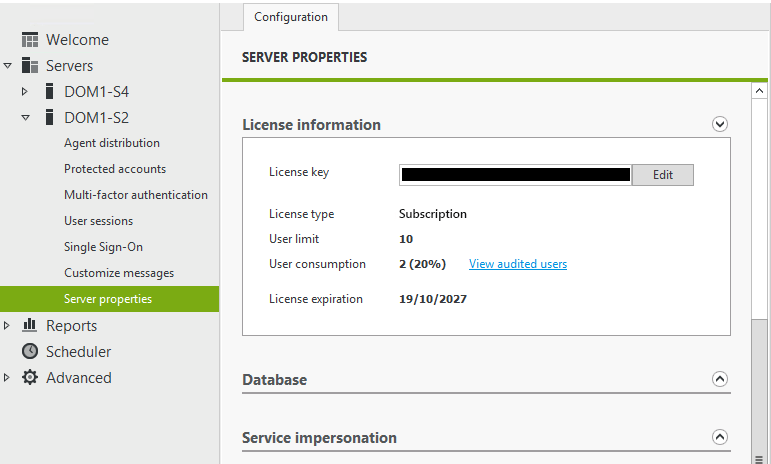Collapse the License information section
The height and width of the screenshot is (464, 771).
[720, 124]
